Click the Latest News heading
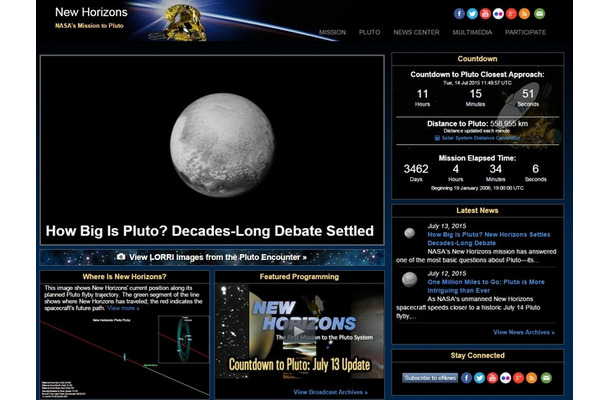610x400 pixels. pyautogui.click(x=477, y=211)
